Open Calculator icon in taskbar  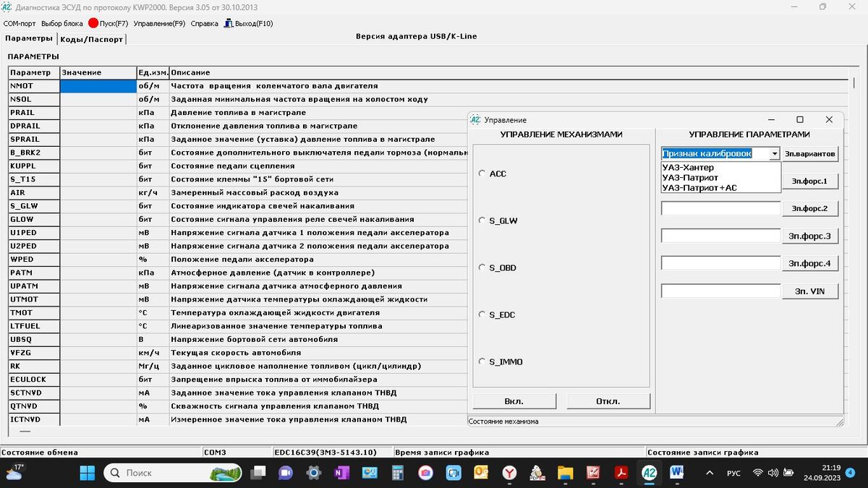[x=397, y=473]
